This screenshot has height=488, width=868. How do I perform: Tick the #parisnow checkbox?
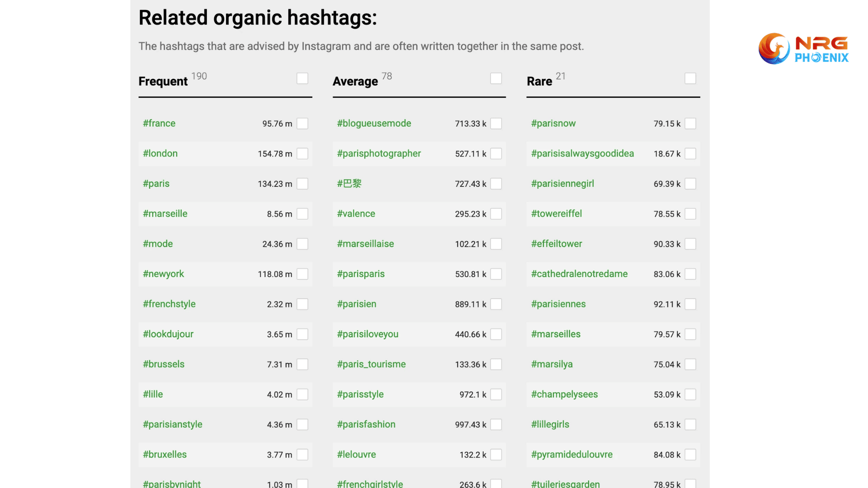690,123
